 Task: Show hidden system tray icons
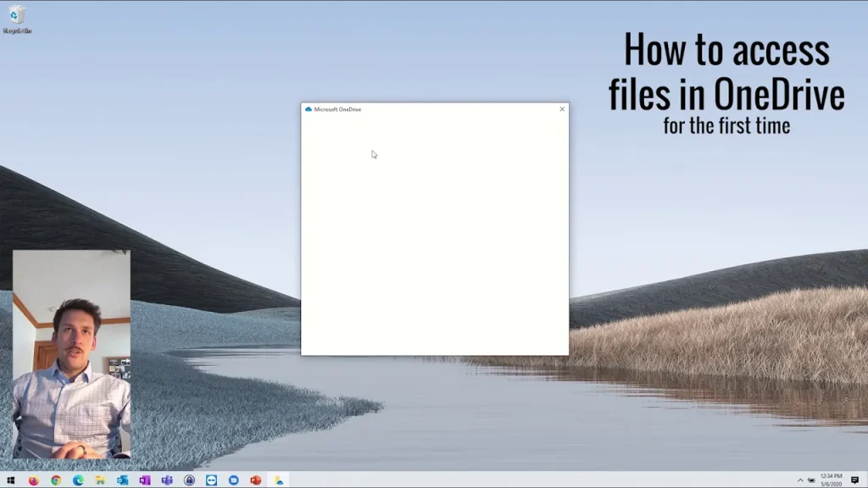coord(800,480)
